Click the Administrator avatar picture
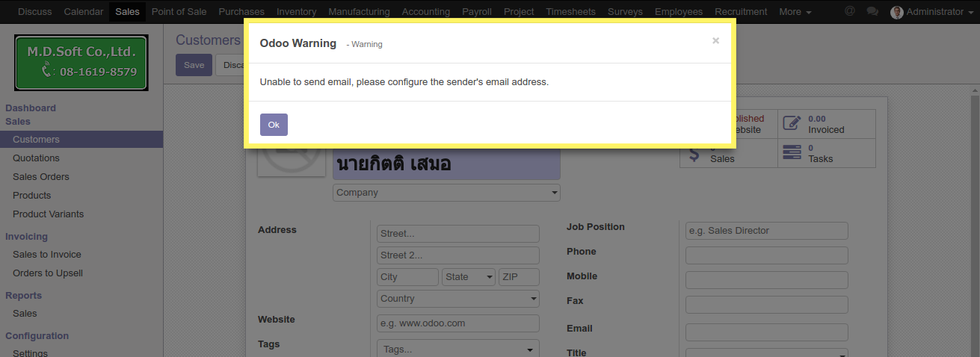Screen dimensions: 980x357 897,12
